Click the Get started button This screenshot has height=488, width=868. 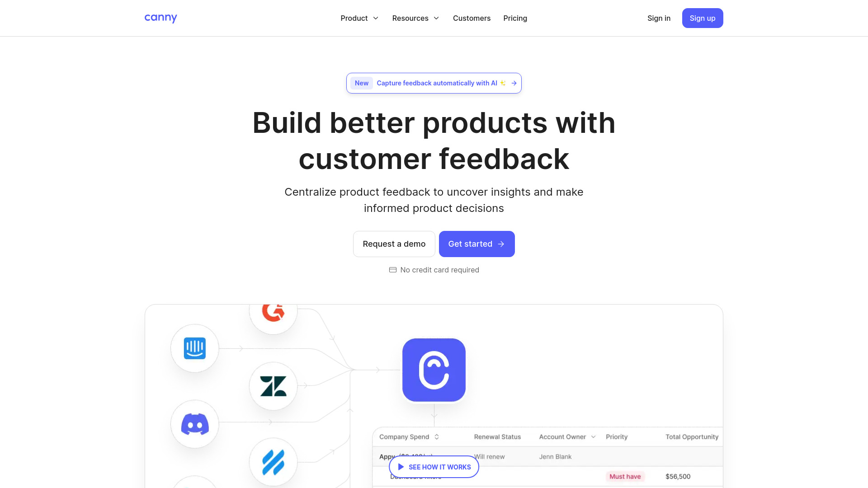point(476,244)
